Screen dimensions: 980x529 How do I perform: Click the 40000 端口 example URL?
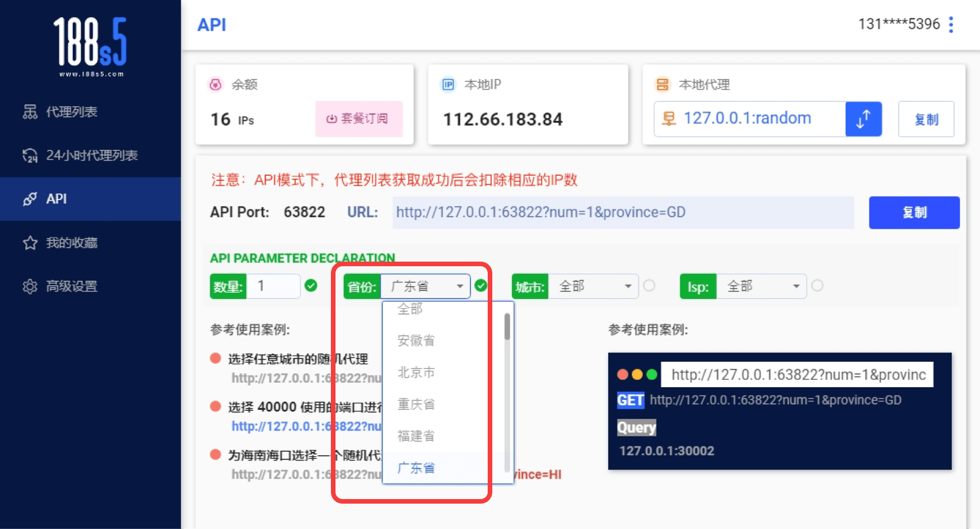pyautogui.click(x=307, y=426)
